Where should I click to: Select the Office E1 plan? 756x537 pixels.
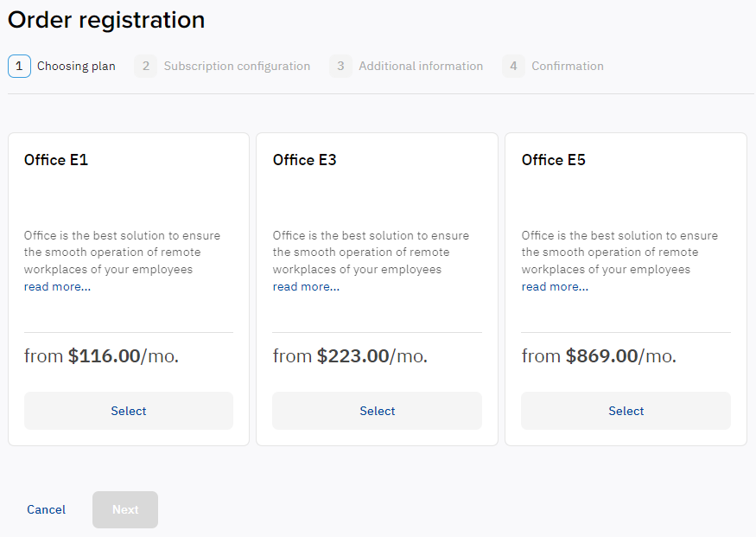(128, 411)
